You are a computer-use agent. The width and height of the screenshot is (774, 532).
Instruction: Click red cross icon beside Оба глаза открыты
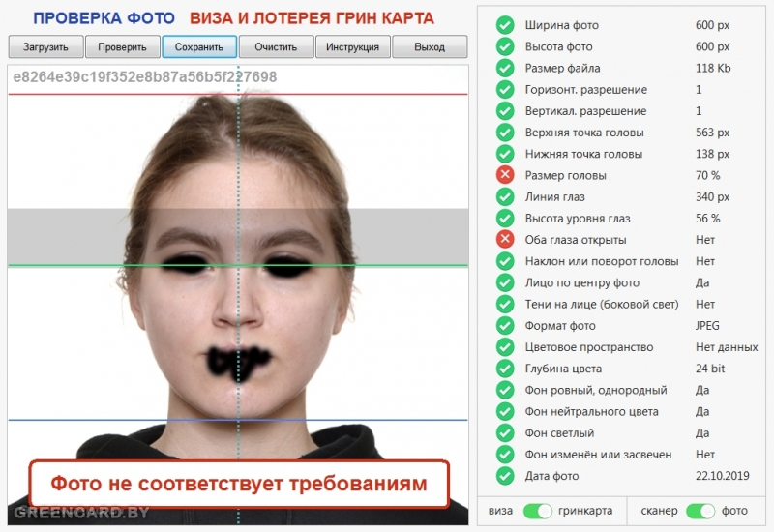[x=505, y=239]
